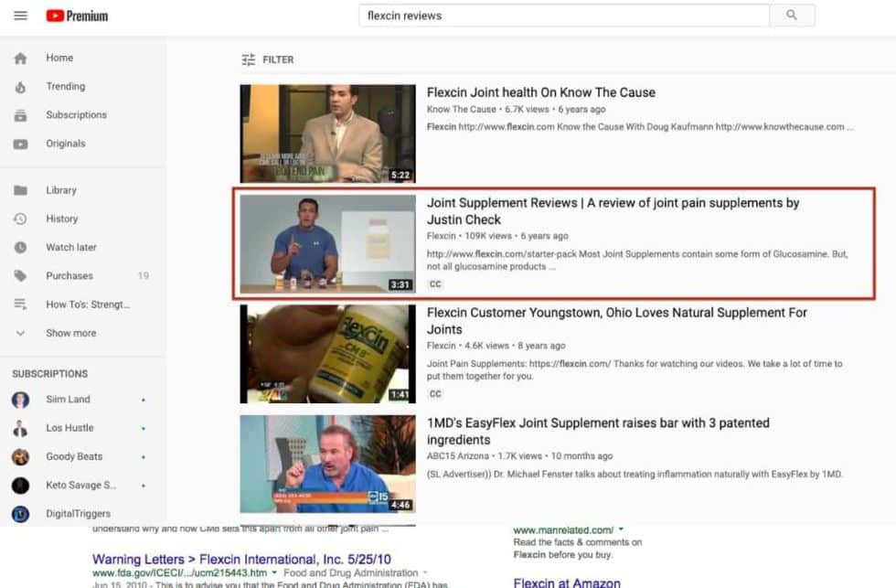Open Flexcin at Amazon link
The width and height of the screenshot is (896, 588).
pos(567,583)
